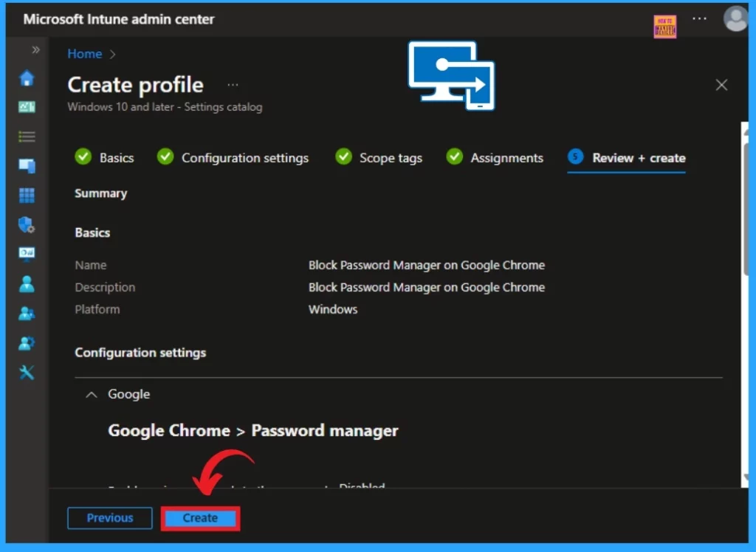Viewport: 756px width, 552px height.
Task: Go to the Basics step
Action: tap(104, 157)
